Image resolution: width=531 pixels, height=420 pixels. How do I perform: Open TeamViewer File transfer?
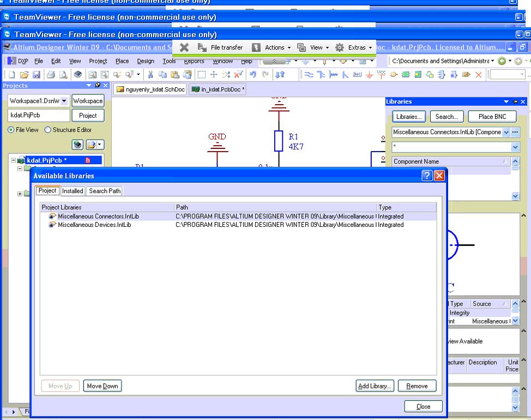(x=220, y=47)
